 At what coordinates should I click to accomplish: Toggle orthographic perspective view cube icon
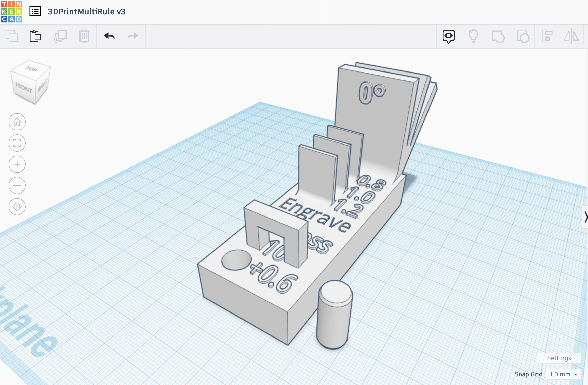click(17, 207)
